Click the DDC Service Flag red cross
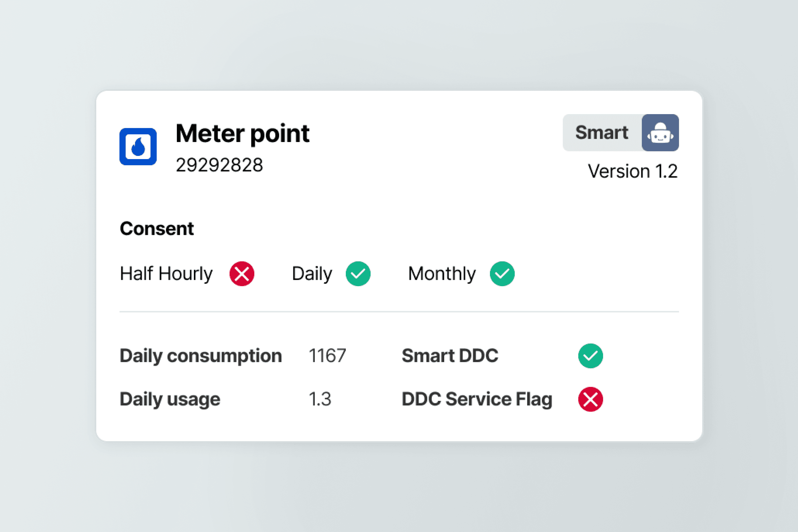798x532 pixels. pos(590,399)
